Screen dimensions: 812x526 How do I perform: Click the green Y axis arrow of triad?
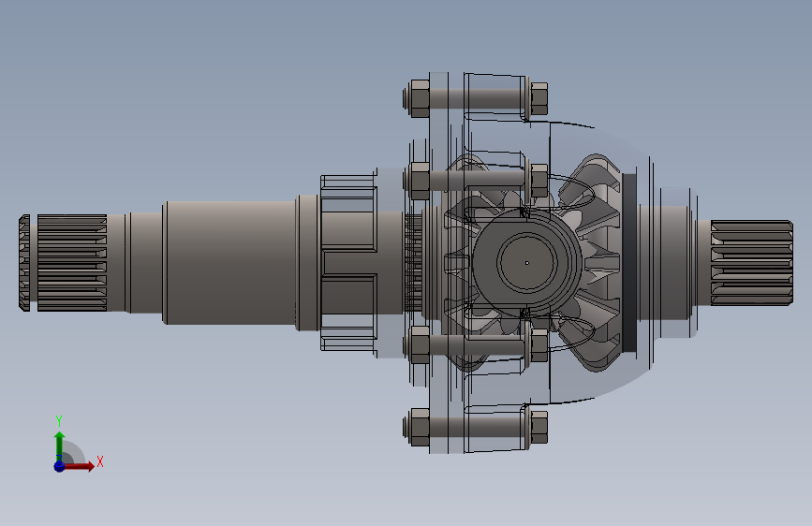(60, 446)
